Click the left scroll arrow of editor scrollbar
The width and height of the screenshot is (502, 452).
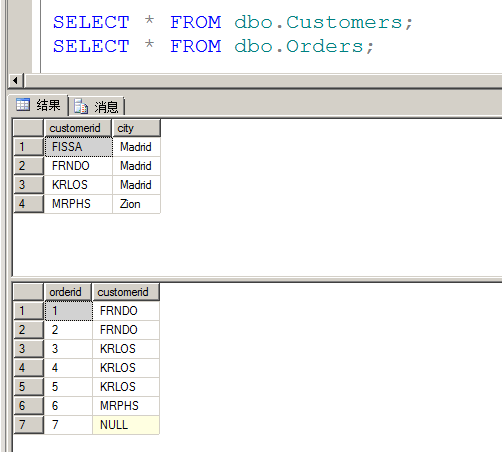15,81
